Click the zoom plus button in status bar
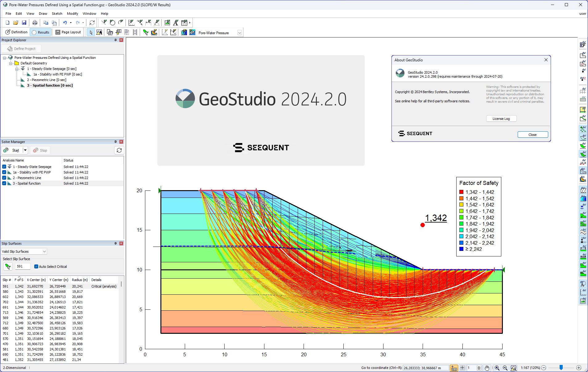588x372 pixels. point(579,368)
